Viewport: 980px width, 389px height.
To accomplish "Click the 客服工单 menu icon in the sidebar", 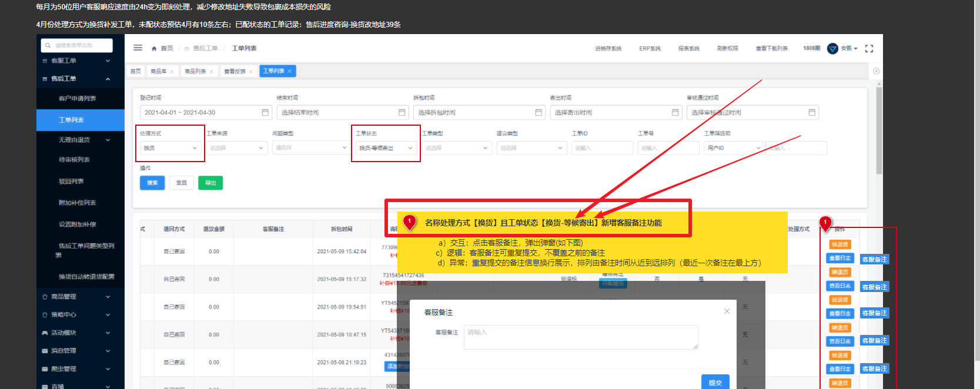I will 45,61.
